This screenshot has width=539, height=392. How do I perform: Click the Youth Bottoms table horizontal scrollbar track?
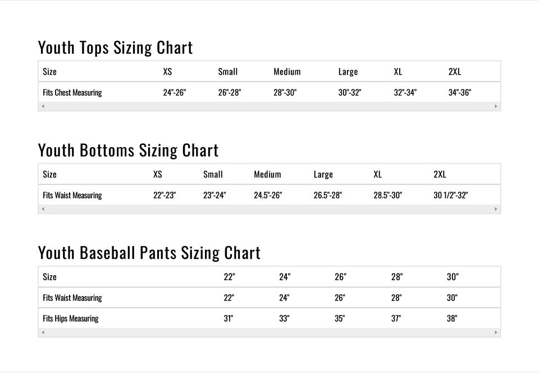point(269,209)
